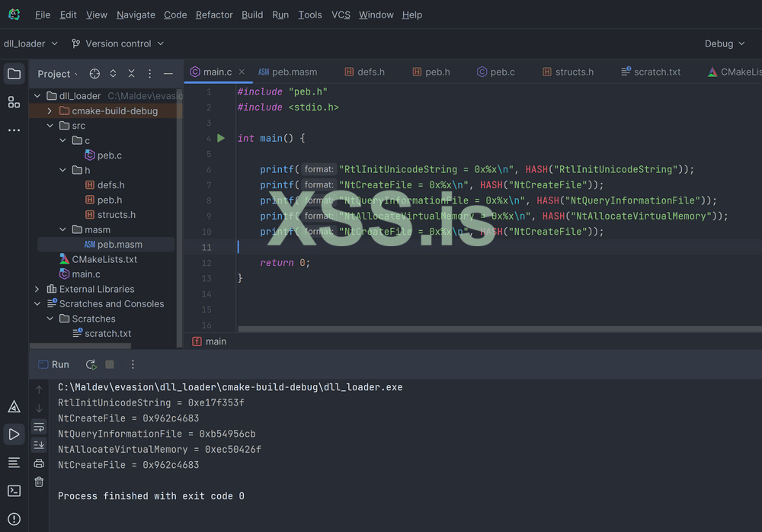Collapse the masm folder
This screenshot has width=762, height=532.
(x=62, y=229)
